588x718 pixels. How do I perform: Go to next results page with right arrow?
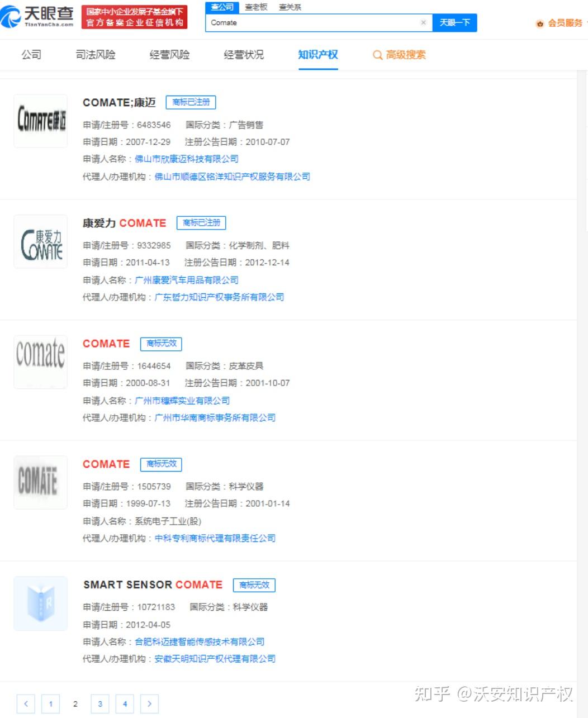point(149,703)
